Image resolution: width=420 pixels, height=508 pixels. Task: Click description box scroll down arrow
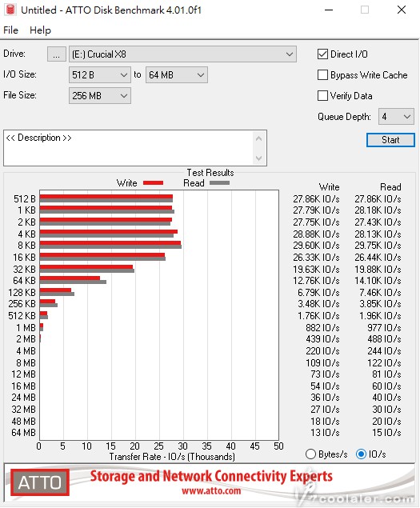point(258,158)
